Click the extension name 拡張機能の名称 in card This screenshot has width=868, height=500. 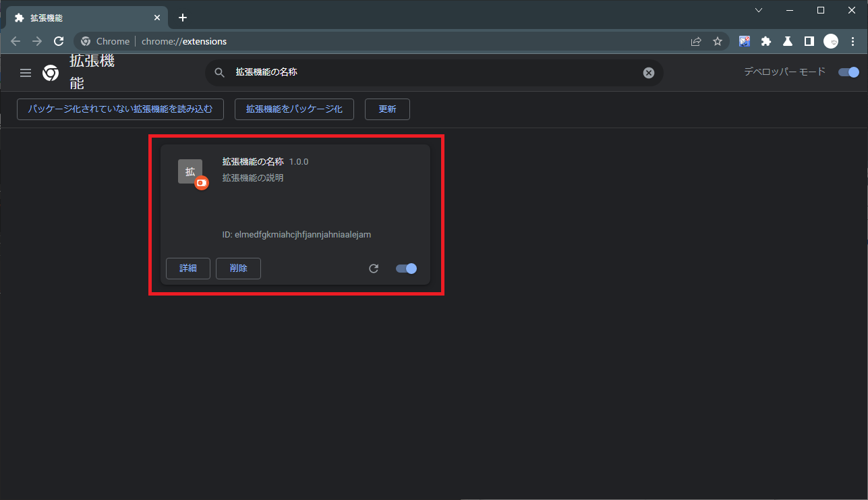click(x=253, y=162)
